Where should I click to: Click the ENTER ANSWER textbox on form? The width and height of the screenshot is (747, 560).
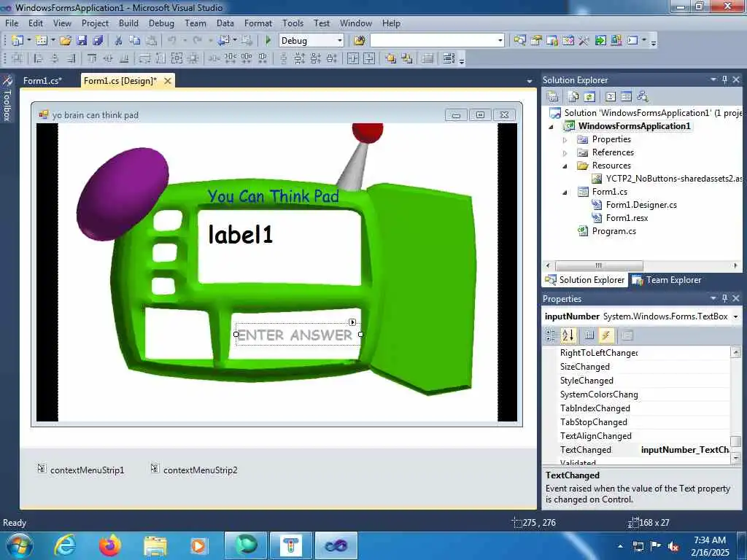[298, 334]
